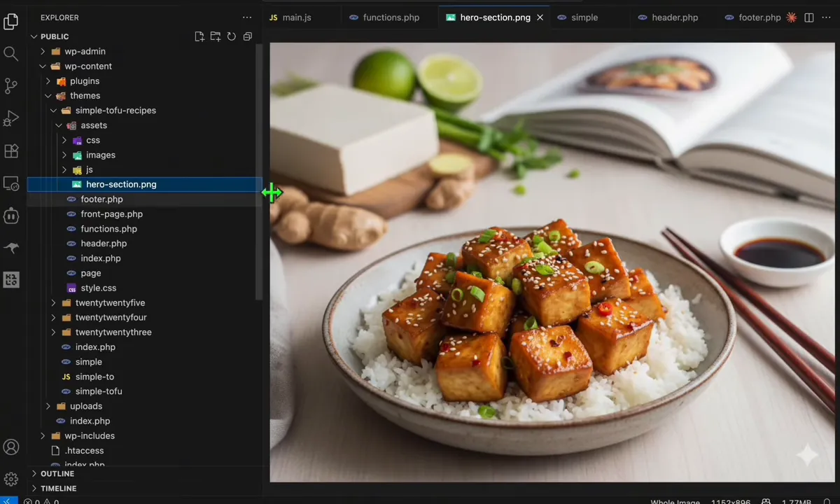Click the activity bar icon below the kangaroo
This screenshot has width=840, height=504.
pyautogui.click(x=11, y=280)
